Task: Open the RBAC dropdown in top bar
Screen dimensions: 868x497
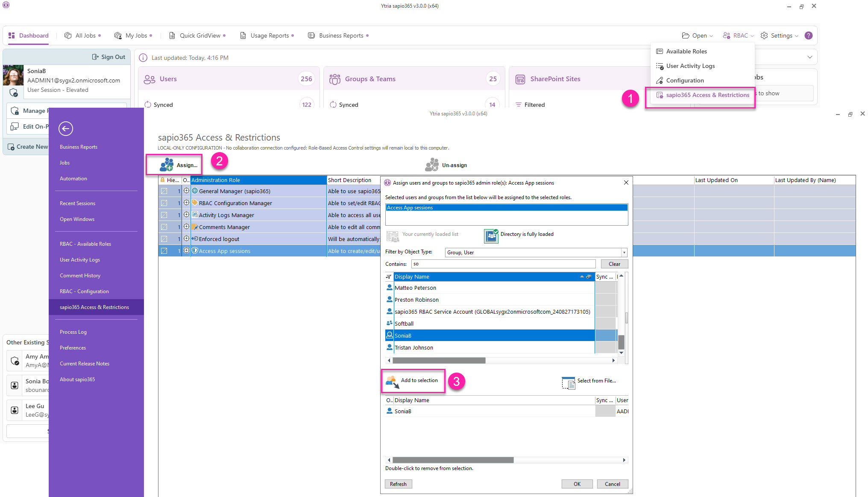Action: tap(738, 35)
